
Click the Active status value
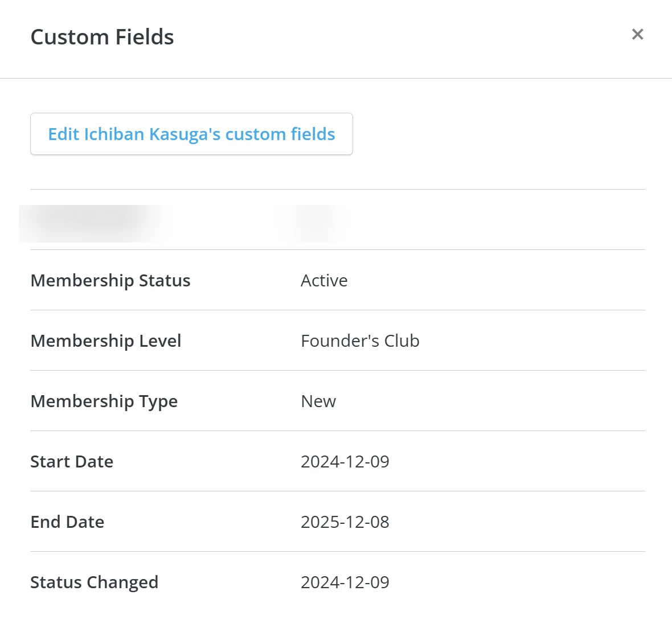pyautogui.click(x=324, y=280)
